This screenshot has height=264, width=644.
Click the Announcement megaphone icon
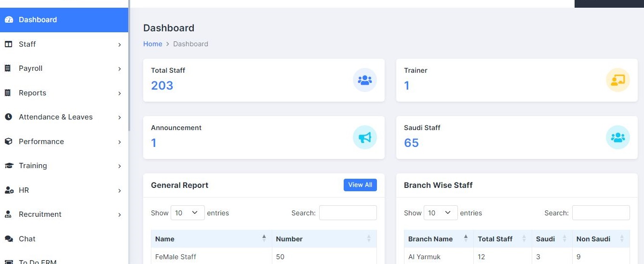pos(365,137)
